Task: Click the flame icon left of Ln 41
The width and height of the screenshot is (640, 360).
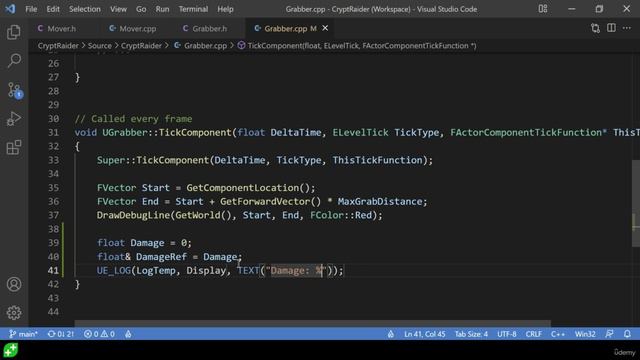Action: pyautogui.click(x=391, y=334)
